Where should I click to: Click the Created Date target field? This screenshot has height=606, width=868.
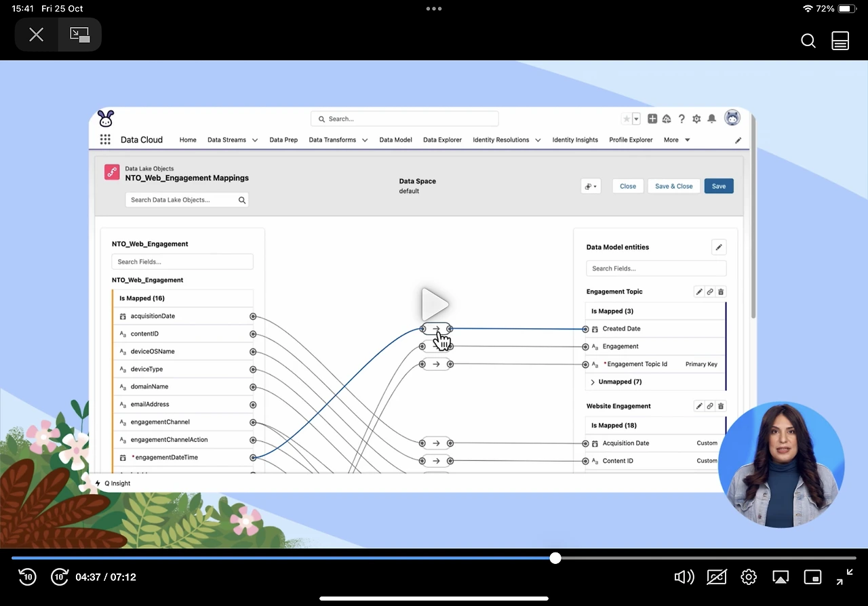tap(655, 329)
